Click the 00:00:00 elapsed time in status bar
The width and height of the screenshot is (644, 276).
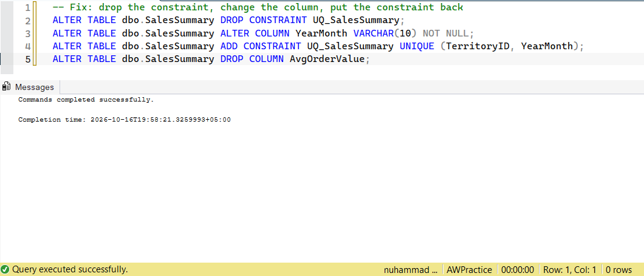coord(518,270)
